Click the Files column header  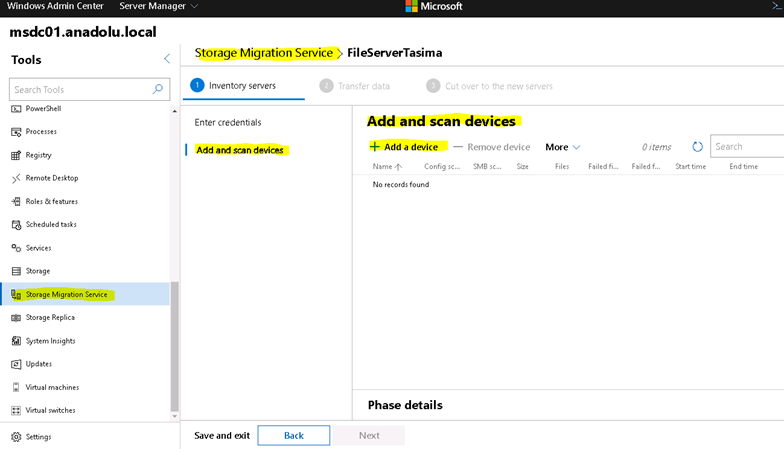click(x=562, y=166)
